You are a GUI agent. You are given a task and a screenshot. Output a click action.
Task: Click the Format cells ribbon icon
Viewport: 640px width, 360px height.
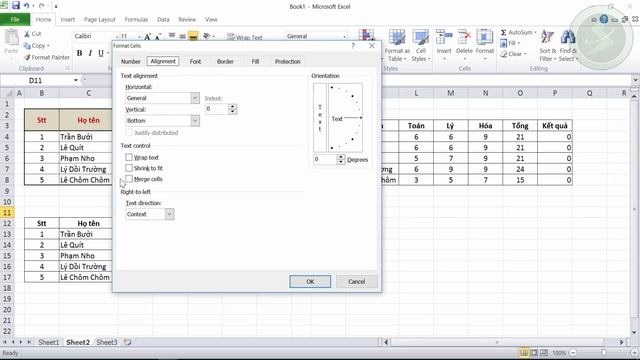pos(484,38)
